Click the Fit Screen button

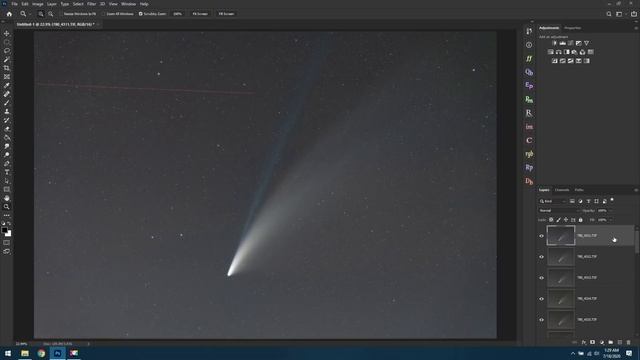[x=200, y=14]
